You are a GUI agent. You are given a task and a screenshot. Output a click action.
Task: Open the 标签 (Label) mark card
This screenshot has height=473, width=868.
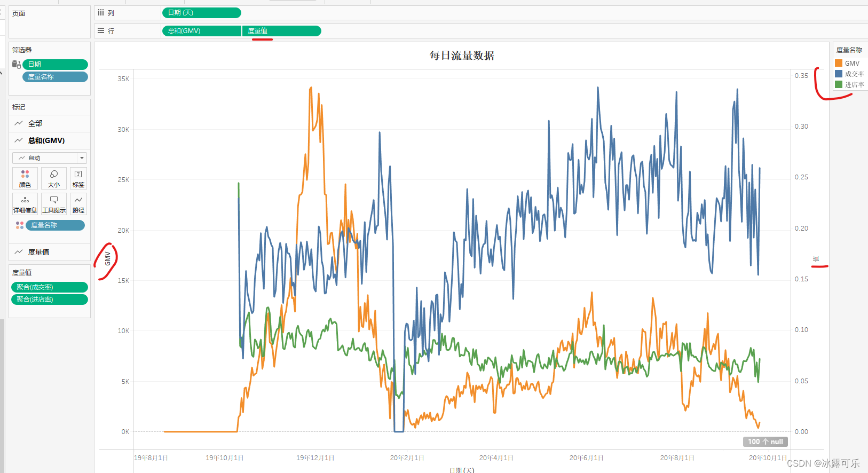(78, 178)
